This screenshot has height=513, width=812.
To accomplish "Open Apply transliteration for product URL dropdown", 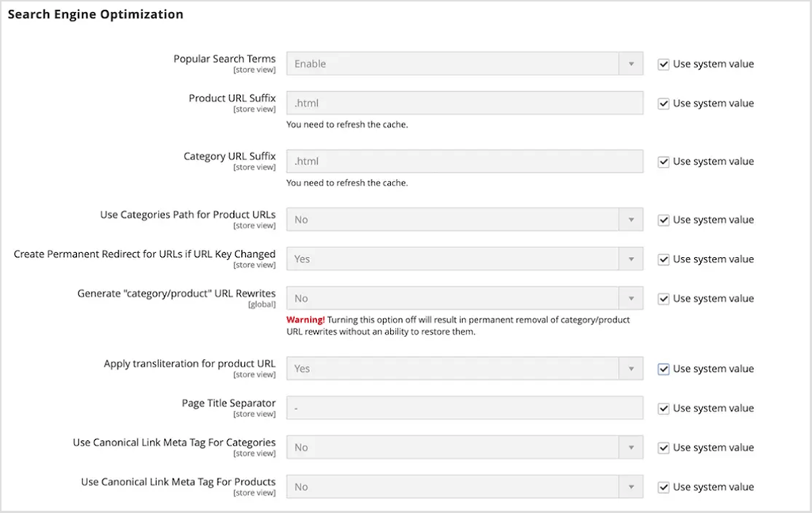I will [x=465, y=369].
